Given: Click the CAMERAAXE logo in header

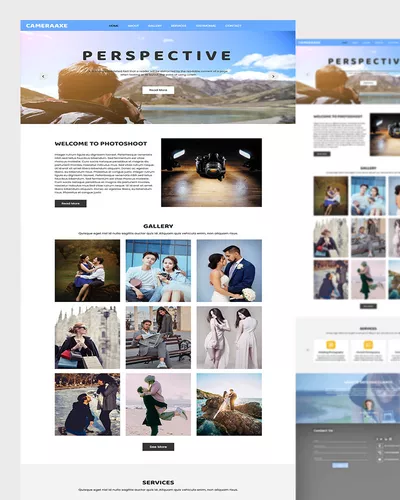Looking at the screenshot, I should click(x=47, y=26).
